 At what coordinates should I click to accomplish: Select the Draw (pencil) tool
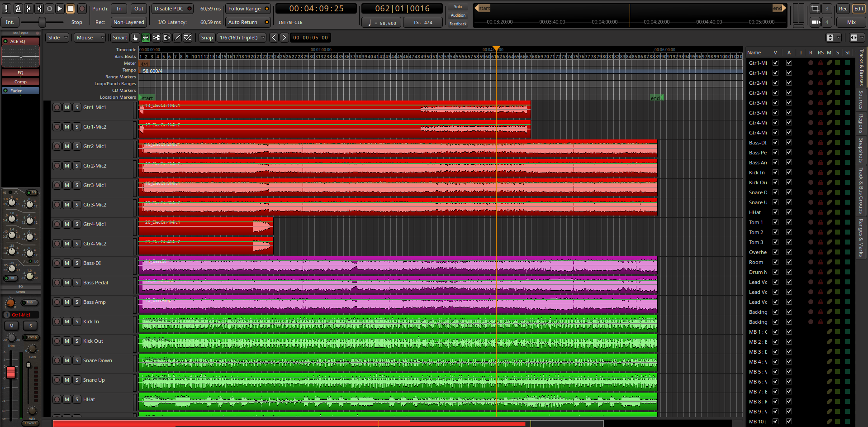click(x=177, y=38)
